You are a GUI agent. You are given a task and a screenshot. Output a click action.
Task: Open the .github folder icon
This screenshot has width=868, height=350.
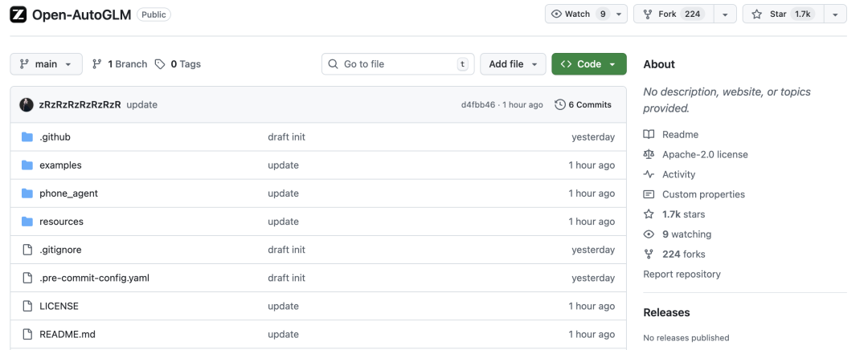click(x=27, y=137)
